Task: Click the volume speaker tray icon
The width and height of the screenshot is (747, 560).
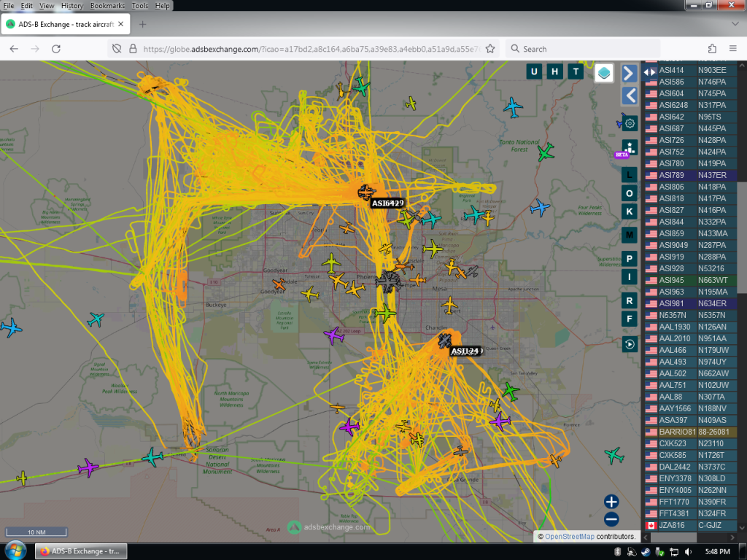Action: [x=688, y=551]
